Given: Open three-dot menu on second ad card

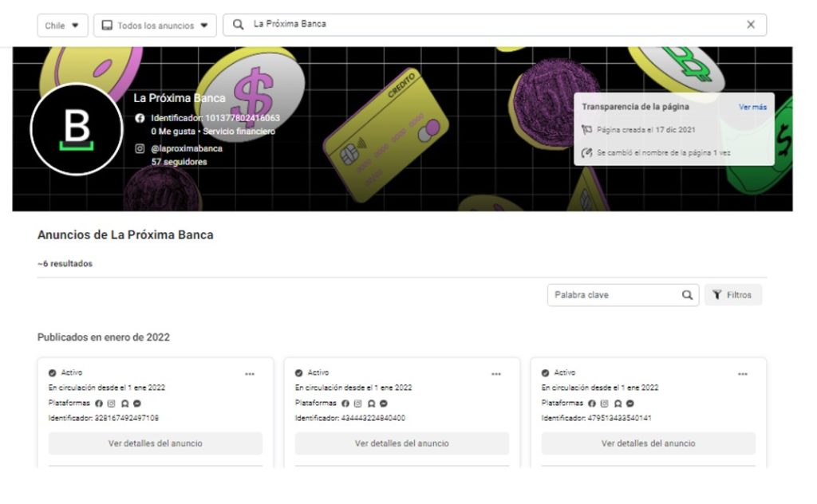Looking at the screenshot, I should pyautogui.click(x=496, y=374).
